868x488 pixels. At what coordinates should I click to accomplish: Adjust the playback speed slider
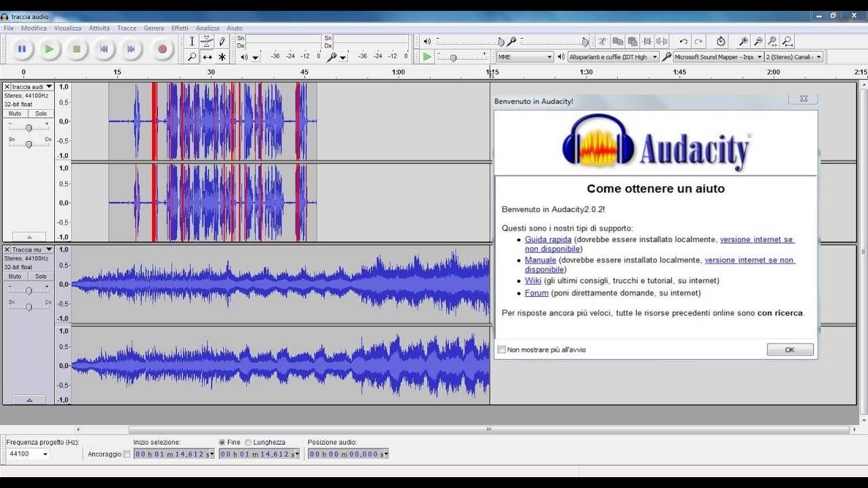[x=461, y=58]
